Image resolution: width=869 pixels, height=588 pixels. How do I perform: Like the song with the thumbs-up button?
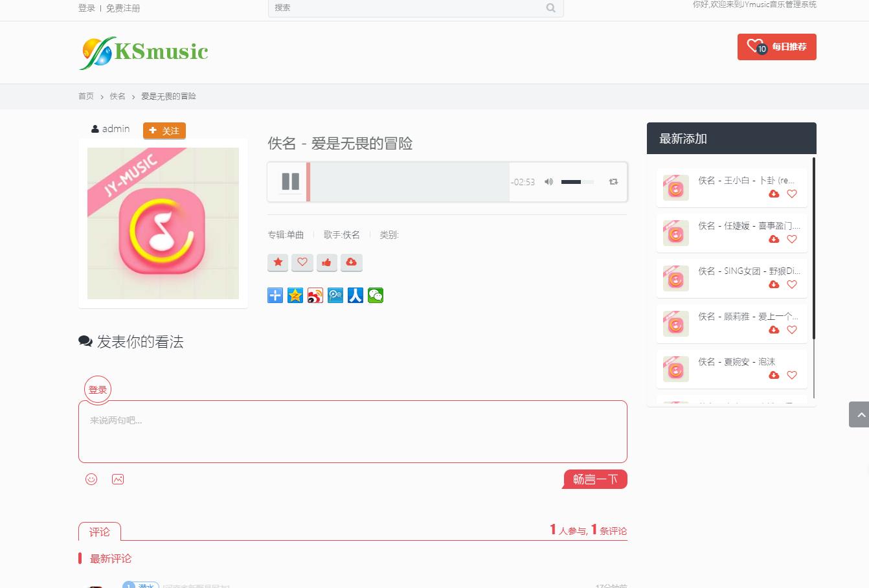(326, 262)
